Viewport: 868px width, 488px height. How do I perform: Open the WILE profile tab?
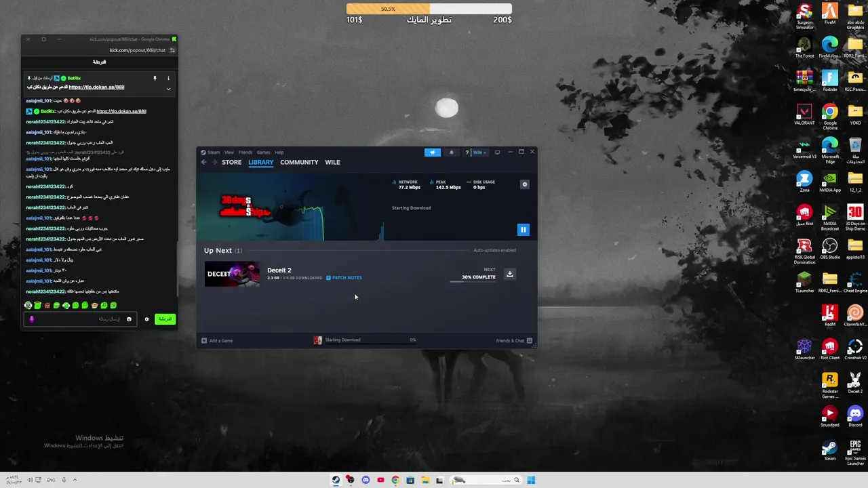pos(332,163)
